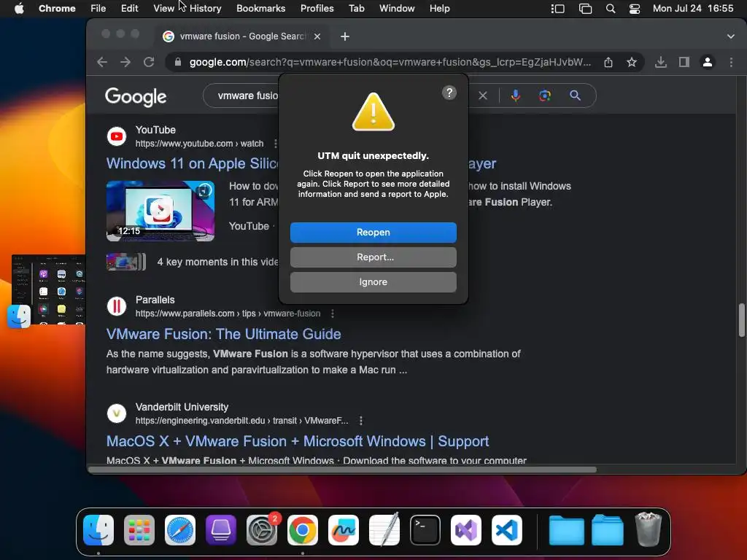
Task: Open the Apple menu
Action: click(x=19, y=8)
